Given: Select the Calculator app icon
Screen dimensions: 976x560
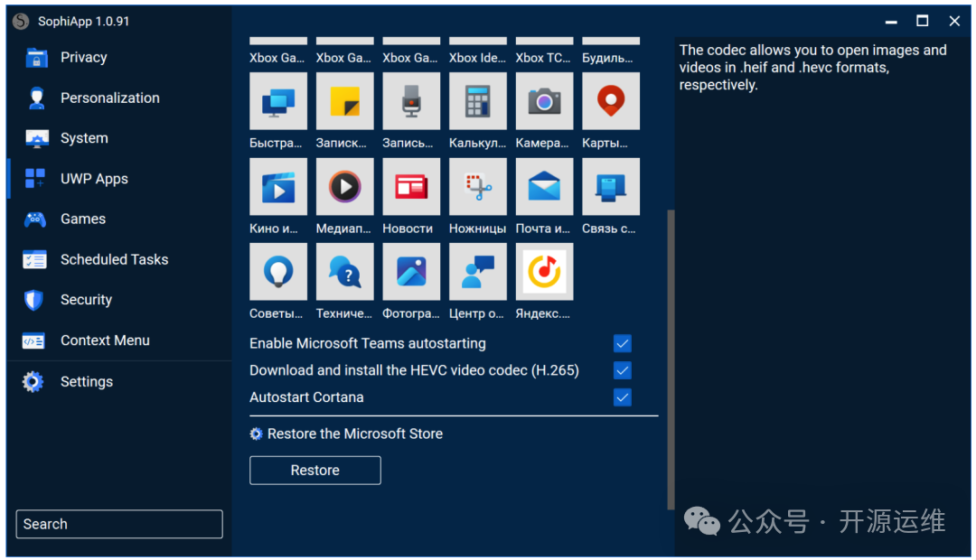Looking at the screenshot, I should [x=477, y=101].
